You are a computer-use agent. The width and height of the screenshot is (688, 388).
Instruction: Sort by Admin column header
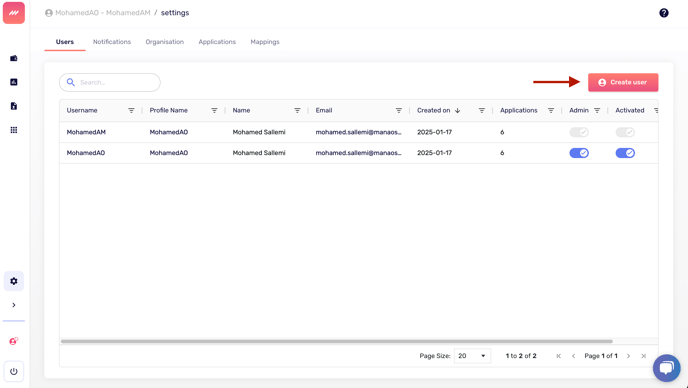pyautogui.click(x=579, y=111)
